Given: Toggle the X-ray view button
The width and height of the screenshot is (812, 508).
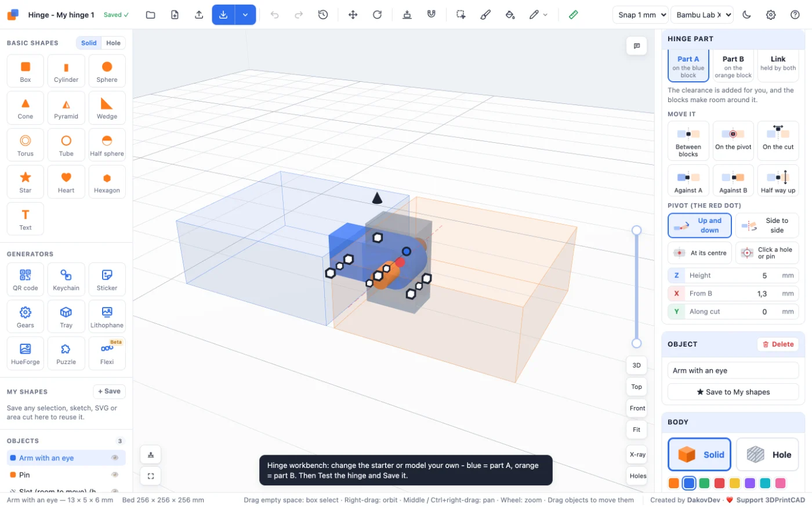Looking at the screenshot, I should point(636,455).
